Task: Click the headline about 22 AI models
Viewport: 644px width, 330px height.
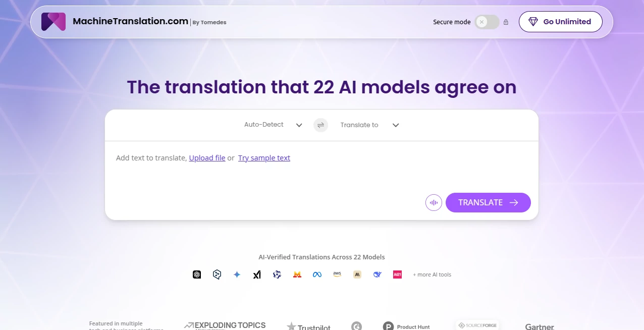Action: [321, 87]
